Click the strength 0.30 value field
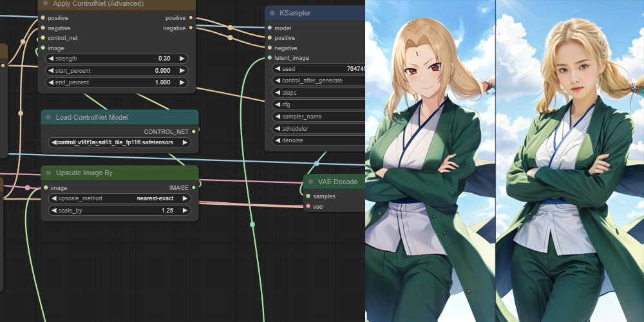This screenshot has width=644, height=322. 116,59
